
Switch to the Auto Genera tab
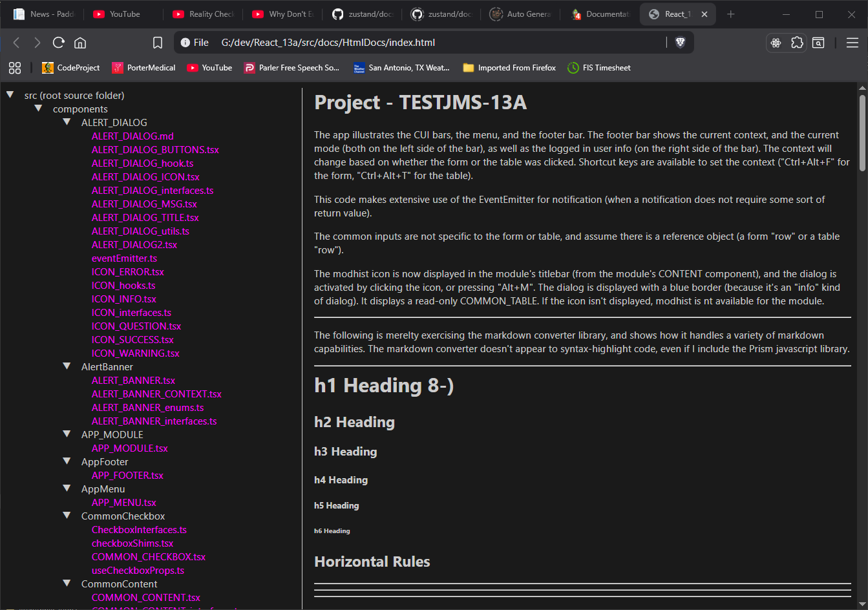click(x=521, y=14)
